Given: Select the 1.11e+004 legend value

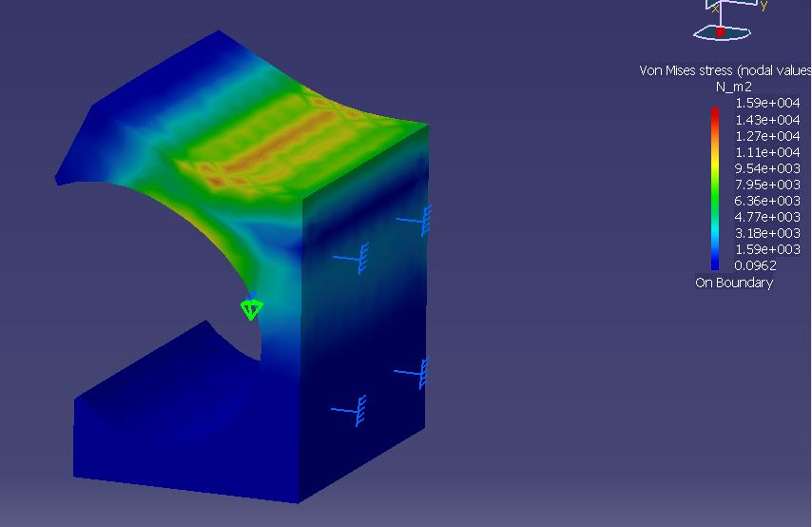Looking at the screenshot, I should point(767,152).
